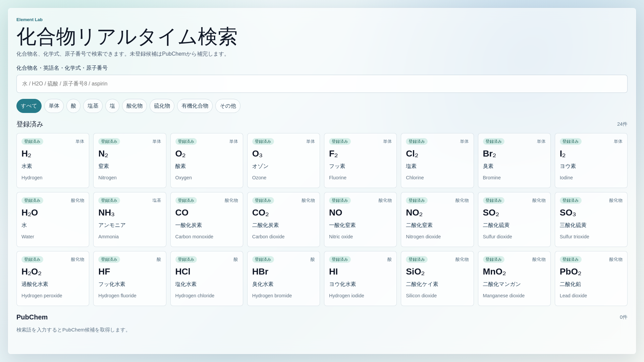Open the NH₃ Ammonia card

(x=130, y=220)
